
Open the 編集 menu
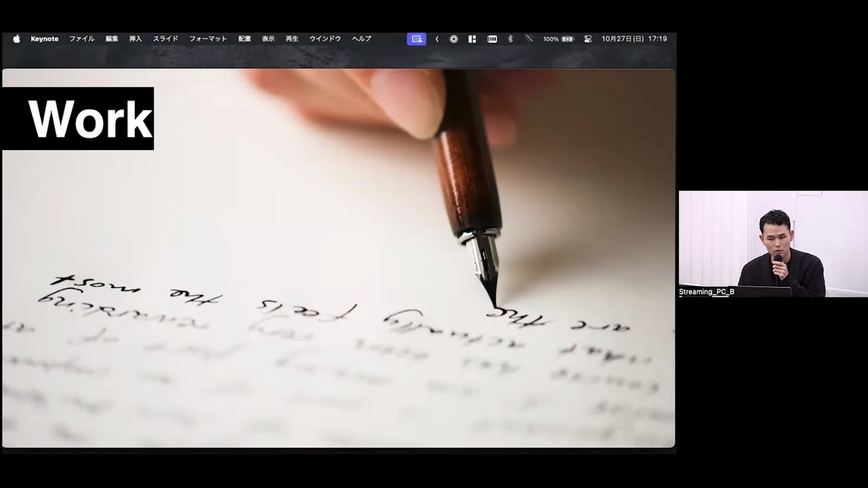coord(112,39)
